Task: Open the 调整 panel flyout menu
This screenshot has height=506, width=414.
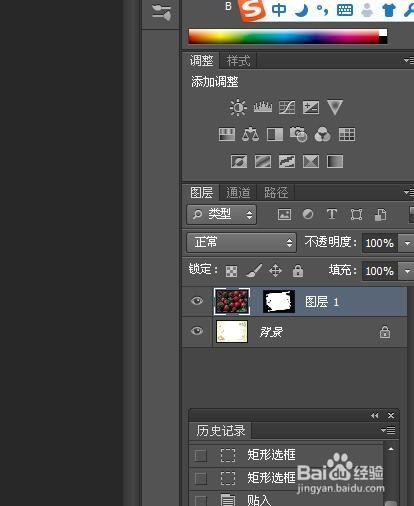Action: coord(408,60)
